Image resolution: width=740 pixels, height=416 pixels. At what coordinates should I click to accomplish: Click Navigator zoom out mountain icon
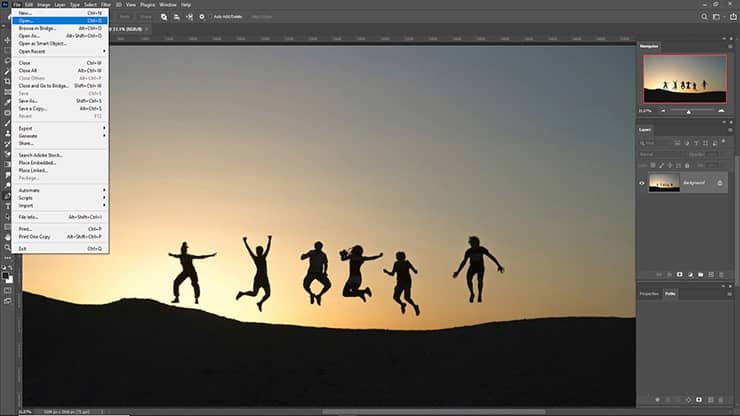(663, 111)
